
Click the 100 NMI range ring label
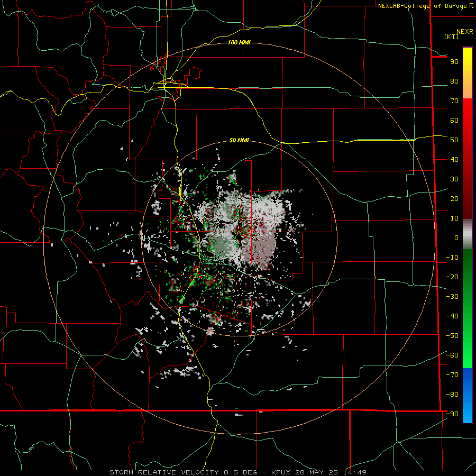point(239,42)
